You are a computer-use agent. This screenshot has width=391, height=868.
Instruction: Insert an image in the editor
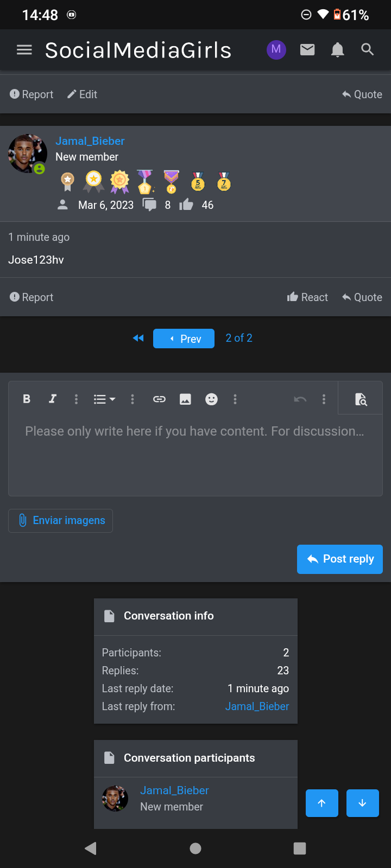(185, 399)
